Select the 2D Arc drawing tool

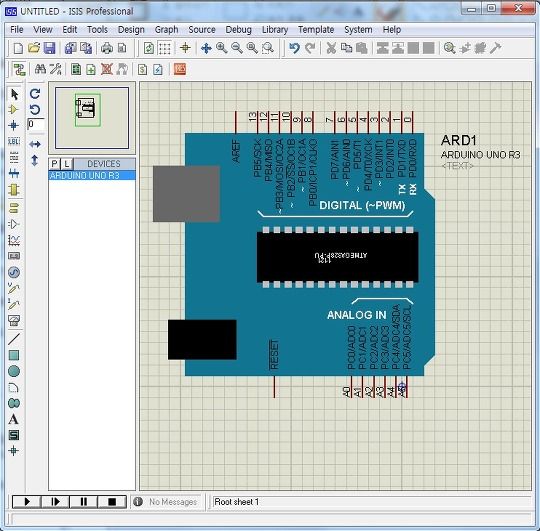[x=14, y=387]
